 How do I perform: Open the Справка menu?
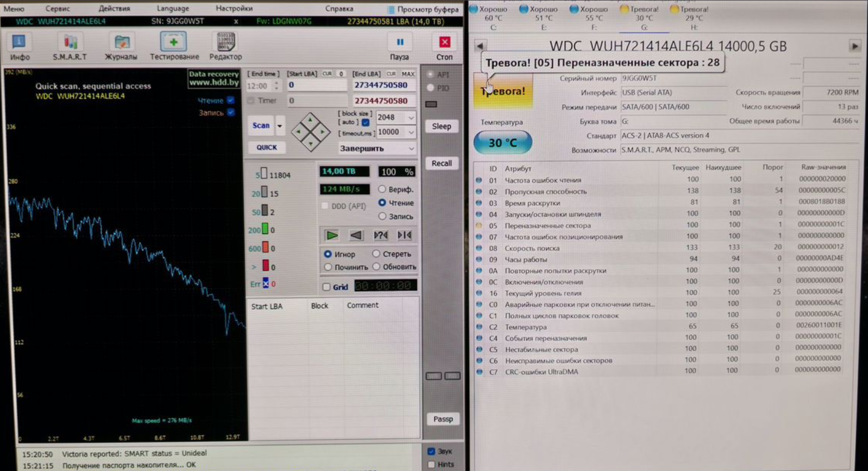coord(339,9)
